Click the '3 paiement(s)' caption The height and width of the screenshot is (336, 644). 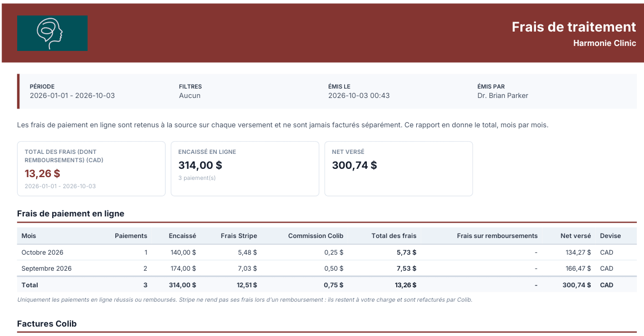(x=197, y=178)
